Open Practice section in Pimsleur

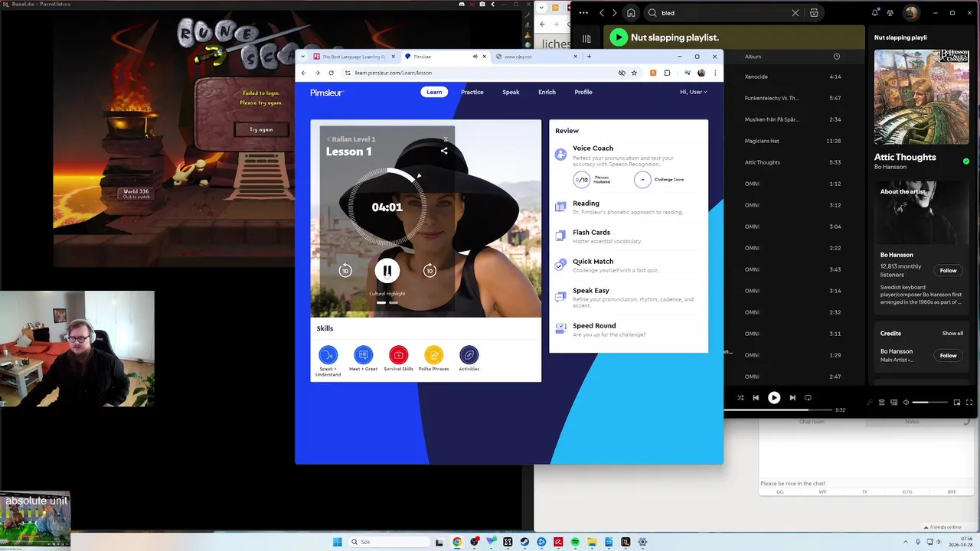click(472, 92)
